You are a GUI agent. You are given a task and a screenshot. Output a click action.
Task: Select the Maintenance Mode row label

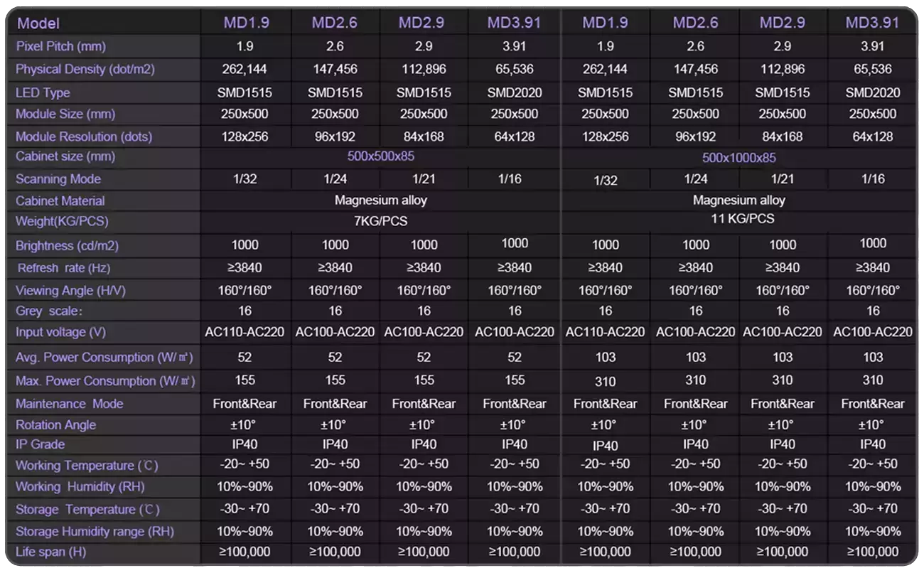[x=69, y=404]
